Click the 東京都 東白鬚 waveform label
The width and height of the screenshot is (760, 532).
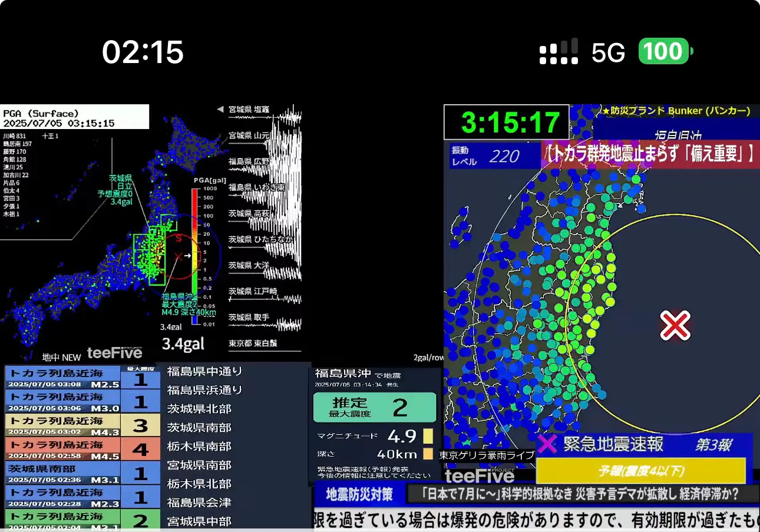point(253,343)
